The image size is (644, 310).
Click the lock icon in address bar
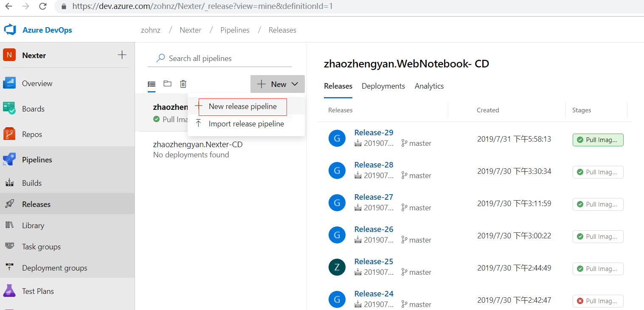click(x=64, y=6)
